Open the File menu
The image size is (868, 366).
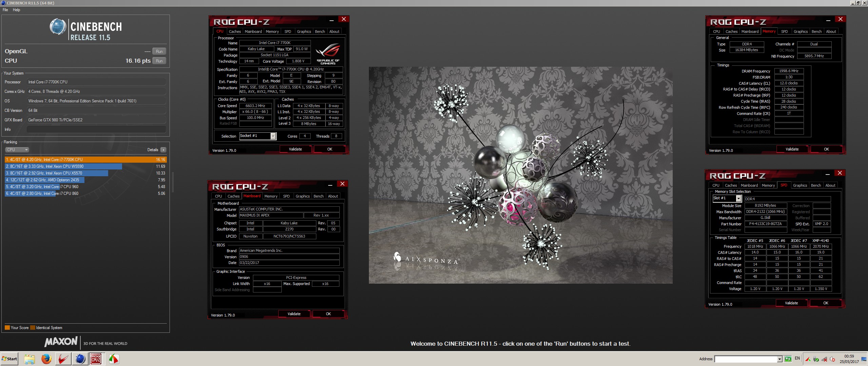pyautogui.click(x=5, y=10)
